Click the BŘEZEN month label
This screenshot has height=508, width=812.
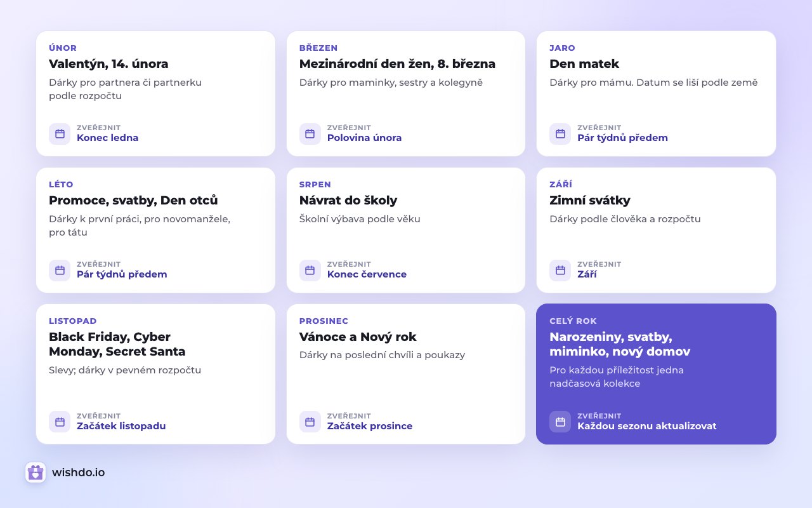pyautogui.click(x=318, y=48)
